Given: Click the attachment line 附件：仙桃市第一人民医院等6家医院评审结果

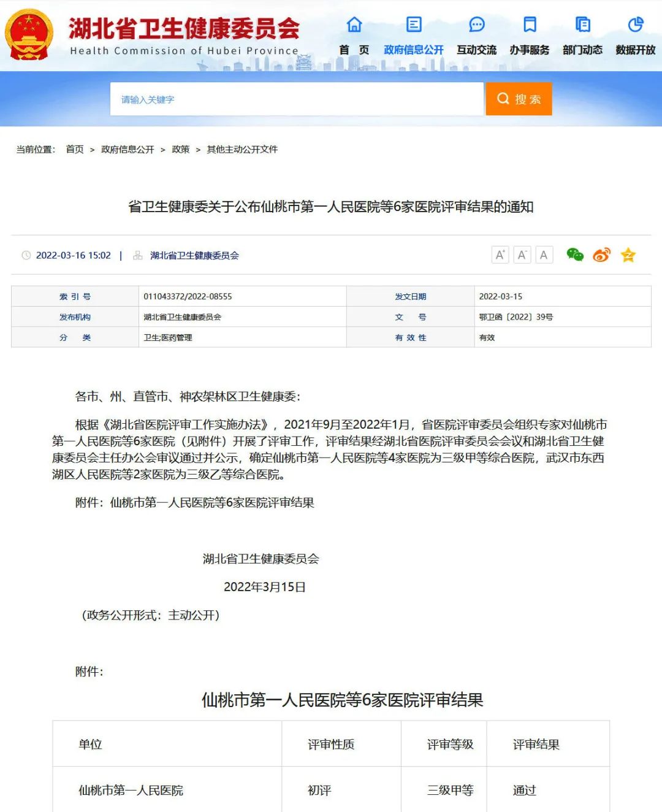Looking at the screenshot, I should [194, 502].
